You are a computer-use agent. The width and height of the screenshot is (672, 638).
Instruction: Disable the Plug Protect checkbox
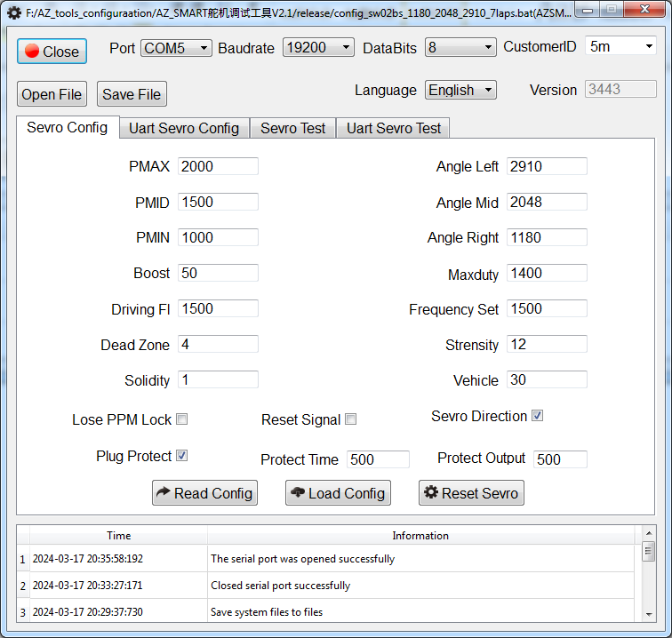181,456
